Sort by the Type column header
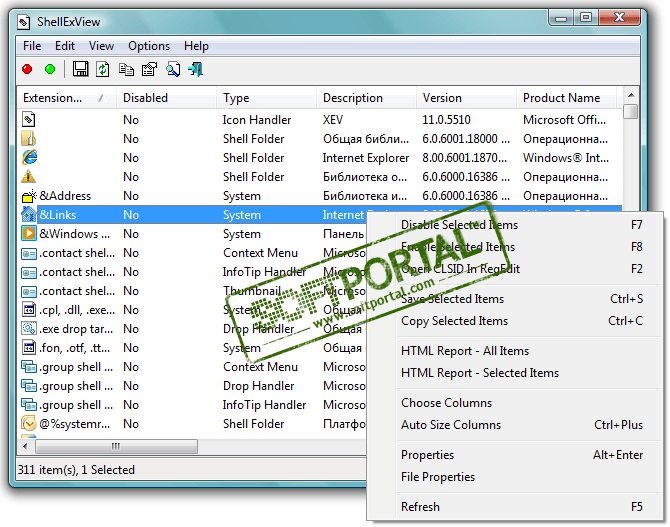 [x=267, y=98]
